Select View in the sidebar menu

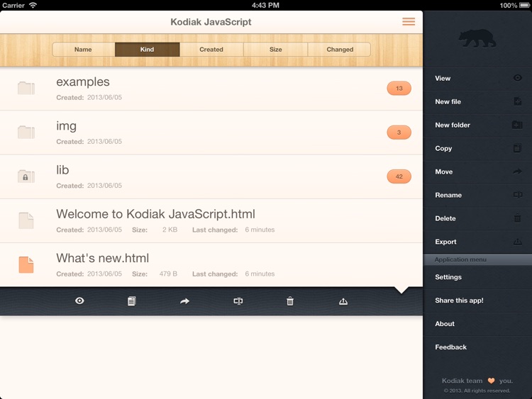click(x=477, y=78)
